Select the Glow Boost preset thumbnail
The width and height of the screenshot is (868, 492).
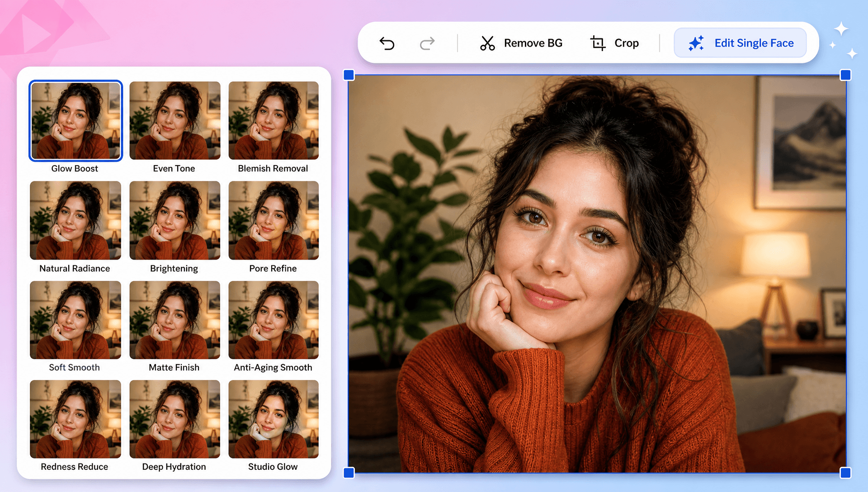75,121
